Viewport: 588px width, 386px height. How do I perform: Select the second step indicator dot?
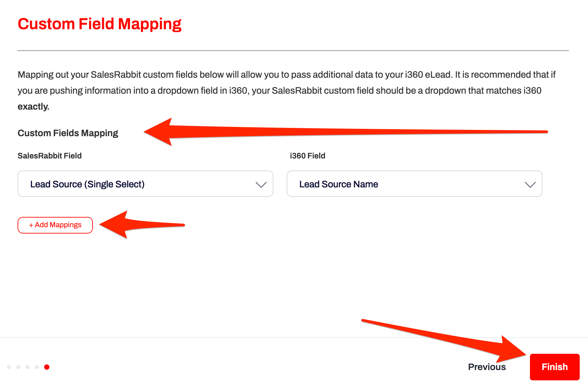[x=18, y=367]
